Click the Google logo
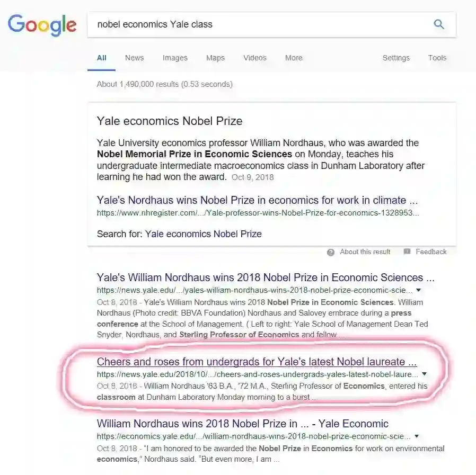 42,25
